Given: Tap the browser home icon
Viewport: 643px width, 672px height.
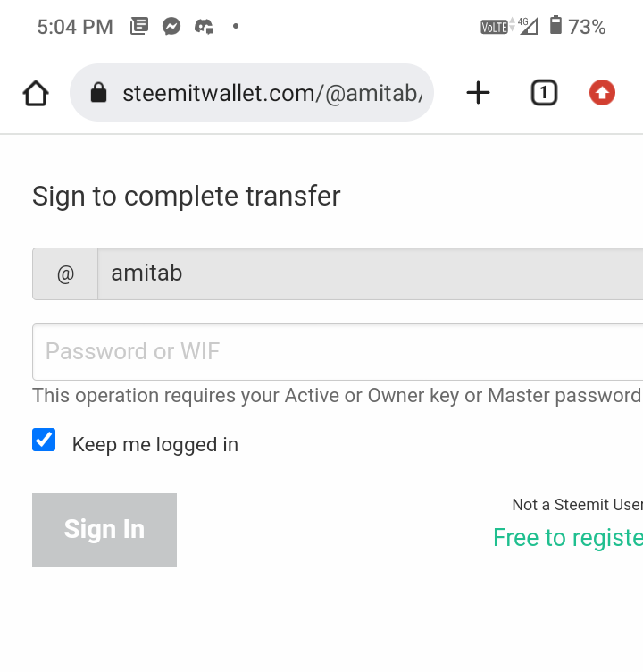Looking at the screenshot, I should 36,93.
